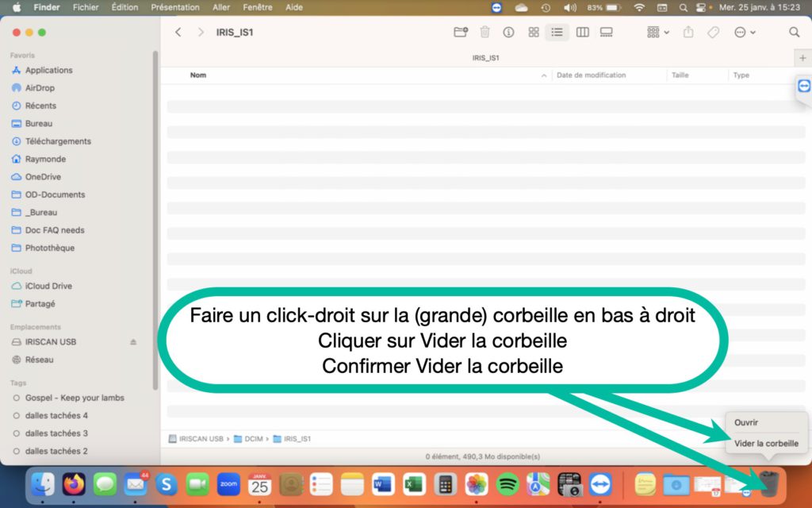Expand the More actions ellipsis dropdown
This screenshot has height=508, width=812.
point(745,33)
